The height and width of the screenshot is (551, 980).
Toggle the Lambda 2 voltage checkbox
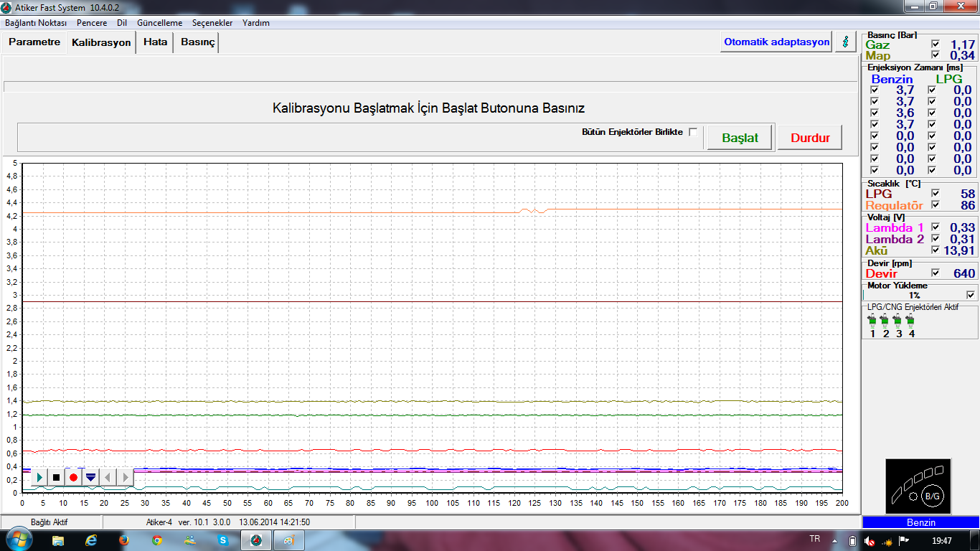[935, 239]
